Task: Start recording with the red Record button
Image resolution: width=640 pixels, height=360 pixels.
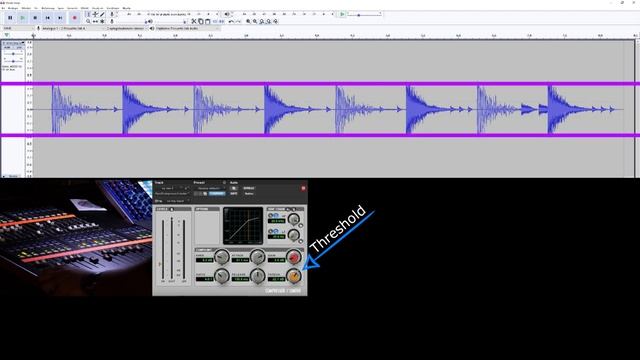Action: click(x=74, y=18)
